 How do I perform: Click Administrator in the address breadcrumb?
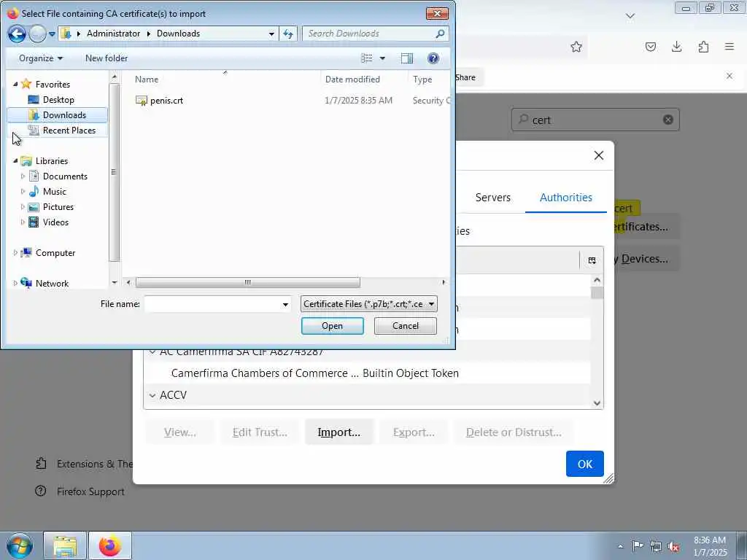click(x=113, y=34)
